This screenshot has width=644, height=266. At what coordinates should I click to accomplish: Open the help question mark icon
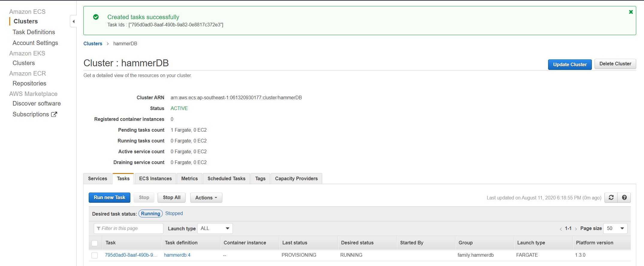click(x=624, y=198)
